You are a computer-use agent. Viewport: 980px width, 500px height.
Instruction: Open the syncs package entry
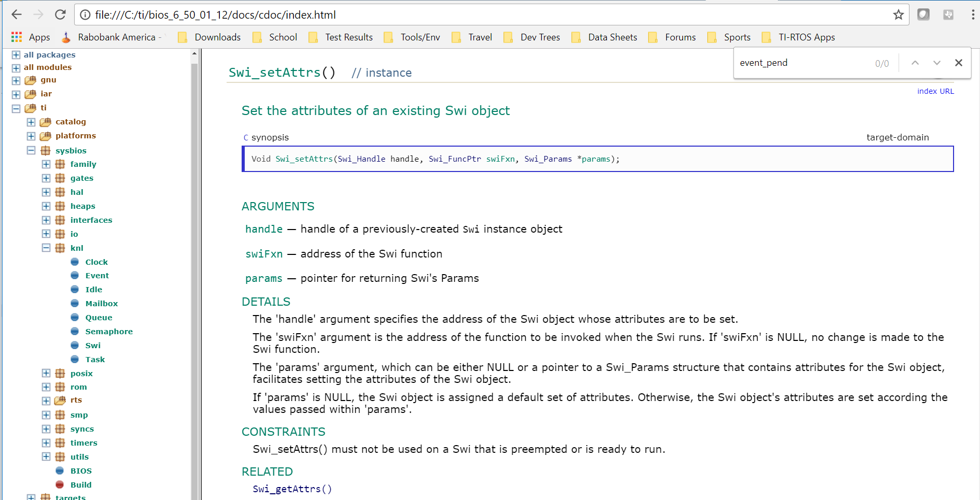pos(82,429)
